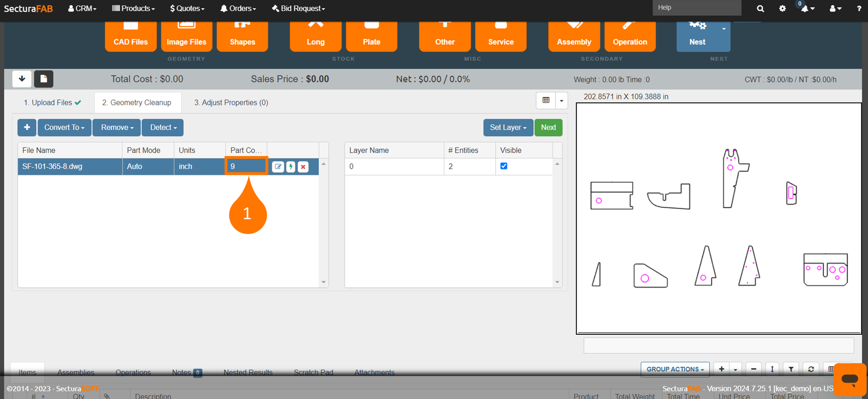Click the blue plus add button

click(27, 127)
